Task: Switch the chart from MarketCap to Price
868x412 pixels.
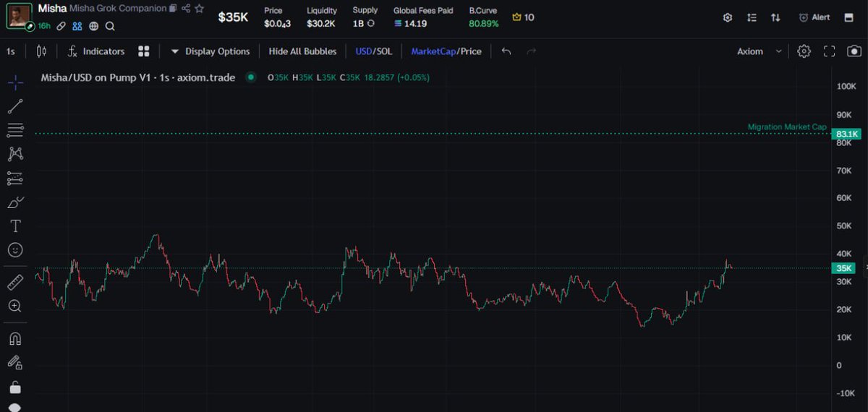Action: pos(470,51)
